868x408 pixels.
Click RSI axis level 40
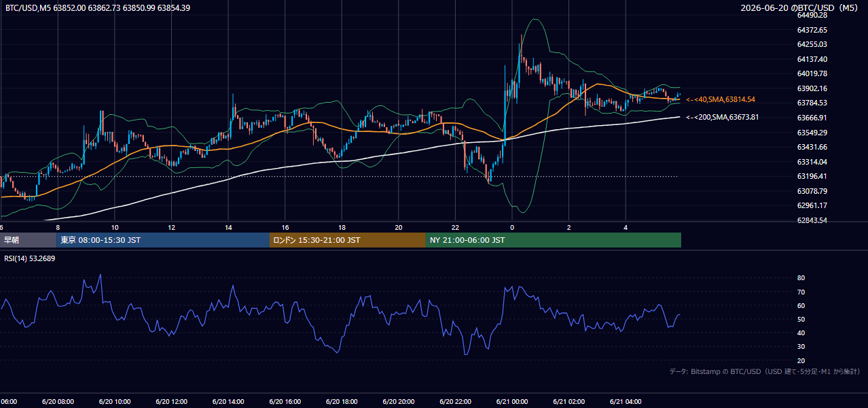[801, 333]
